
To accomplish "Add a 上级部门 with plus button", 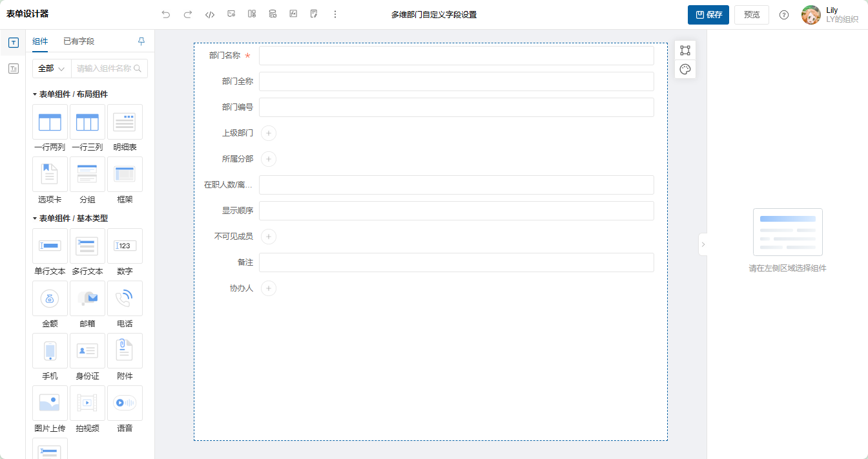I will pos(269,133).
